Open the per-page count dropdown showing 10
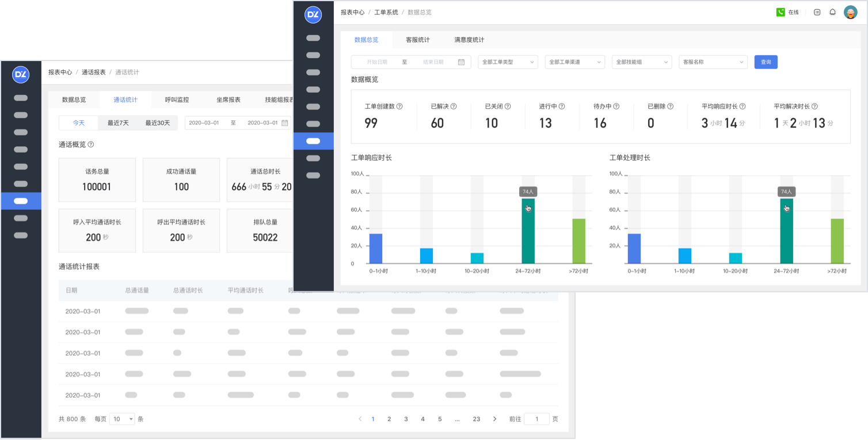The width and height of the screenshot is (868, 440). (x=123, y=419)
